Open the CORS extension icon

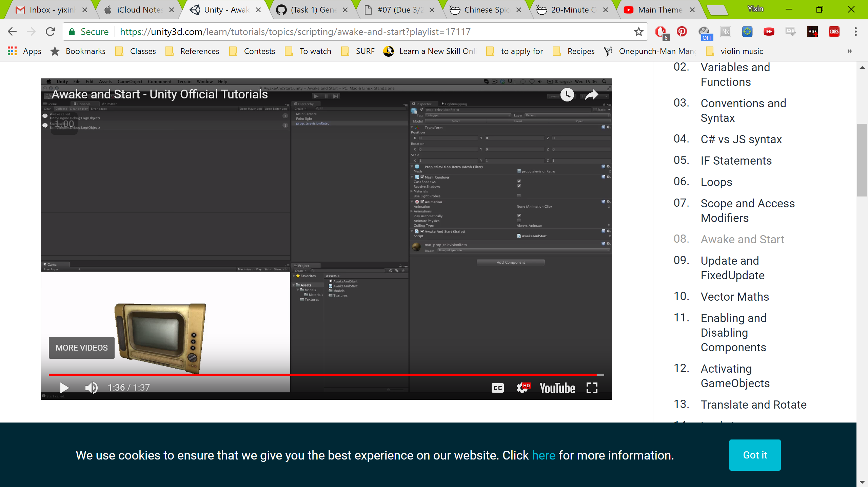834,32
